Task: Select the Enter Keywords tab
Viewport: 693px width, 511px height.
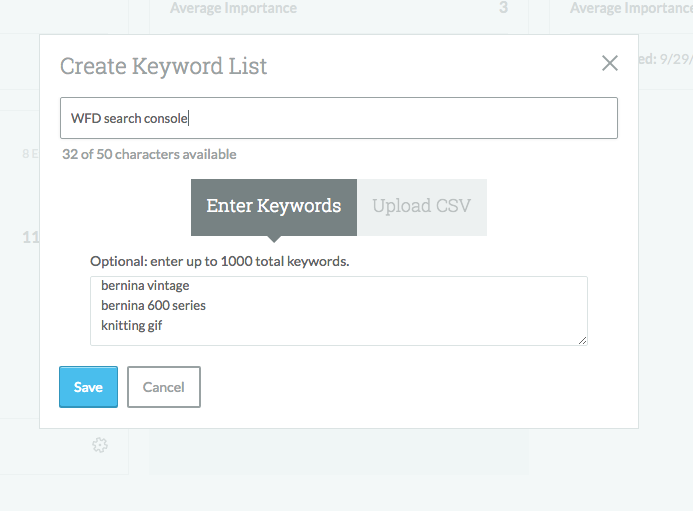Action: click(x=273, y=207)
